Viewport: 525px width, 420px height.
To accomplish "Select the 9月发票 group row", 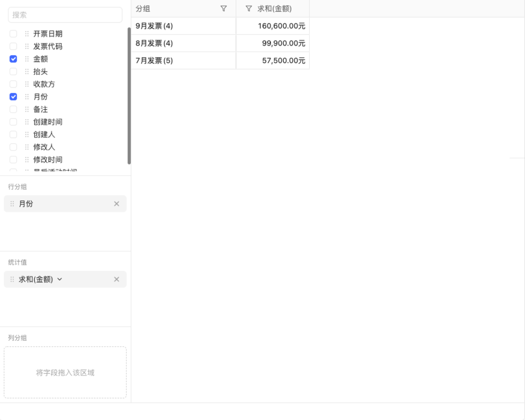I will [x=183, y=26].
